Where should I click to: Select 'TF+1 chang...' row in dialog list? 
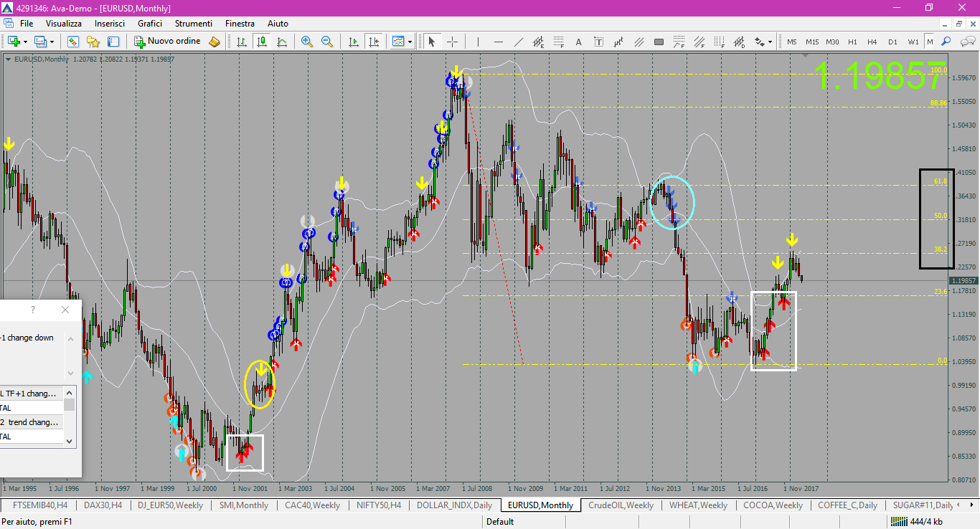click(32, 394)
